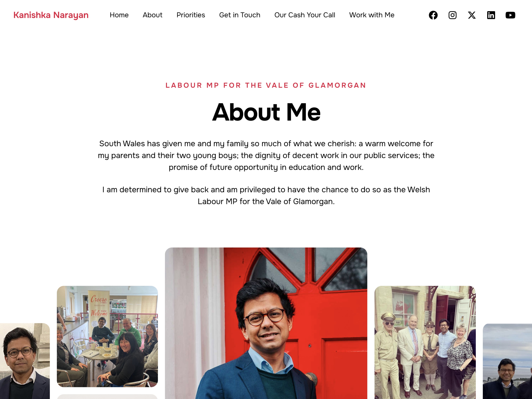Visit the X (Twitter) profile icon

point(472,15)
